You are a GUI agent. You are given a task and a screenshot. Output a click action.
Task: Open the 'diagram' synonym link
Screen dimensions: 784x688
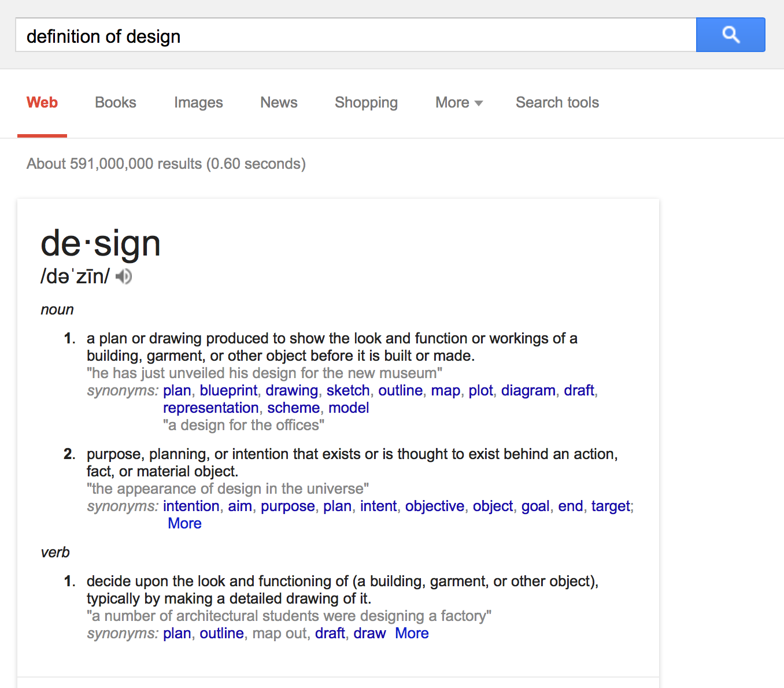528,390
